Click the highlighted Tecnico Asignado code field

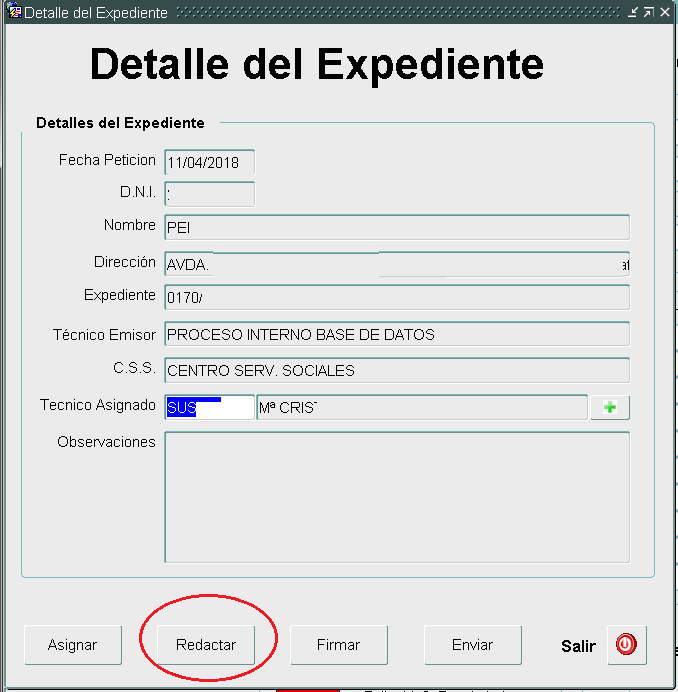point(209,407)
